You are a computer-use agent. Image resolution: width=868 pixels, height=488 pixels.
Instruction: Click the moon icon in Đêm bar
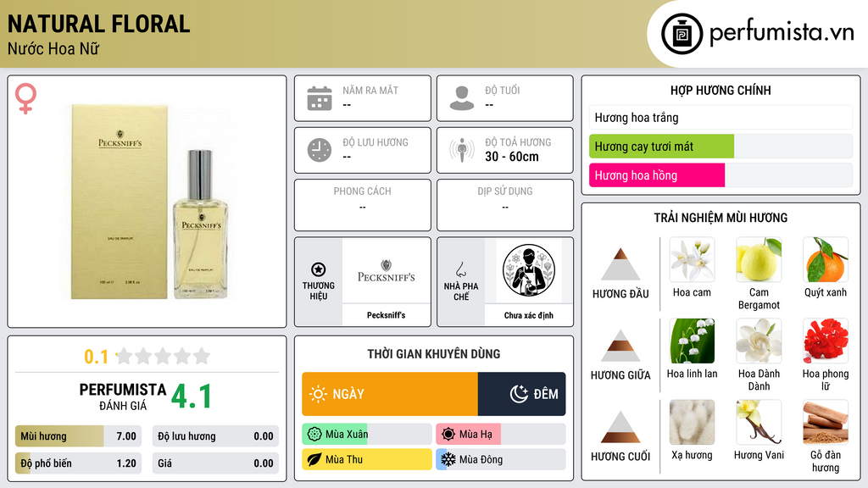pos(519,394)
